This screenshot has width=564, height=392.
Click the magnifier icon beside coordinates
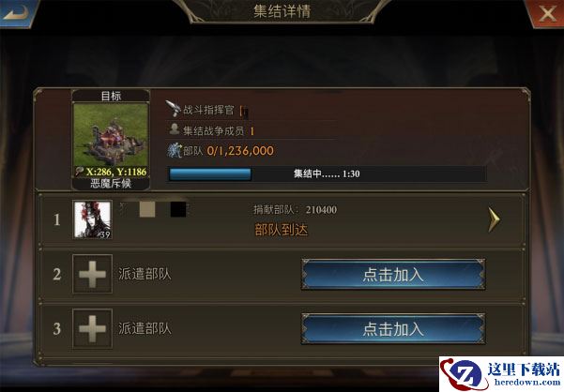80,172
